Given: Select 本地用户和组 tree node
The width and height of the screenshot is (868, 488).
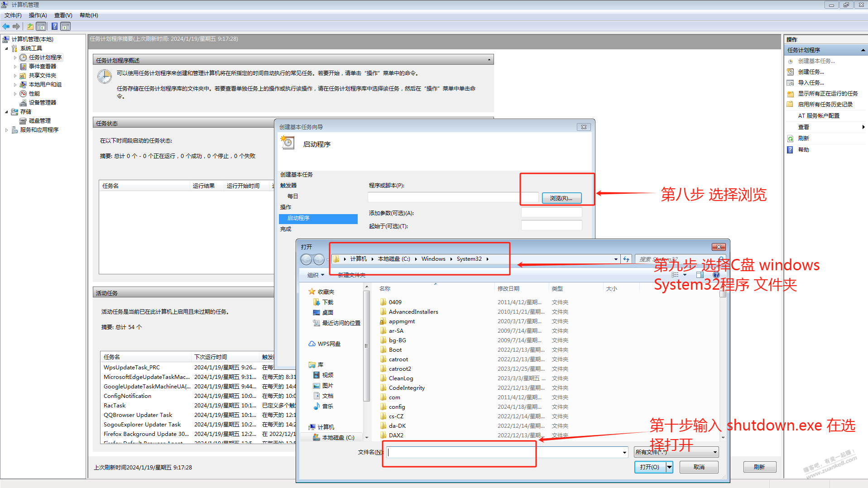Looking at the screenshot, I should point(45,85).
